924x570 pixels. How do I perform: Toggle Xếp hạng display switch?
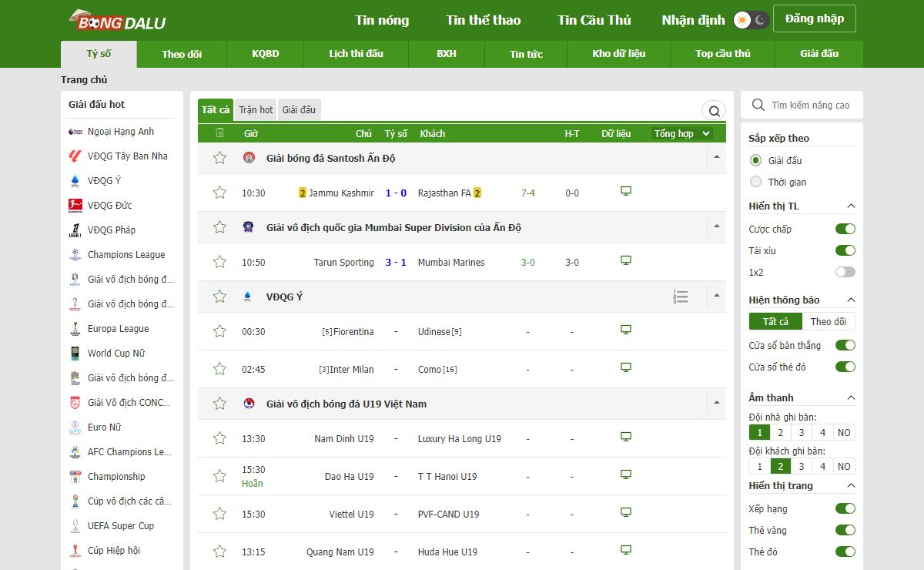[x=845, y=508]
